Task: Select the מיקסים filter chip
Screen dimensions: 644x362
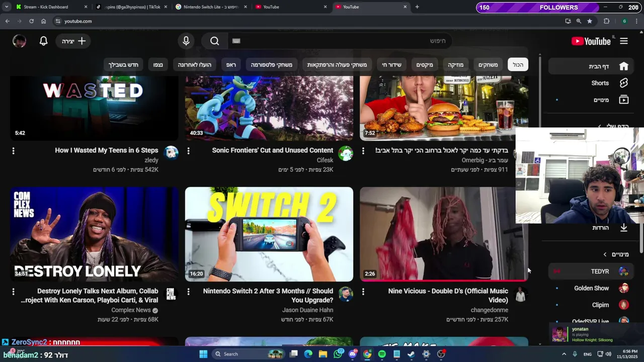Action: (x=425, y=65)
